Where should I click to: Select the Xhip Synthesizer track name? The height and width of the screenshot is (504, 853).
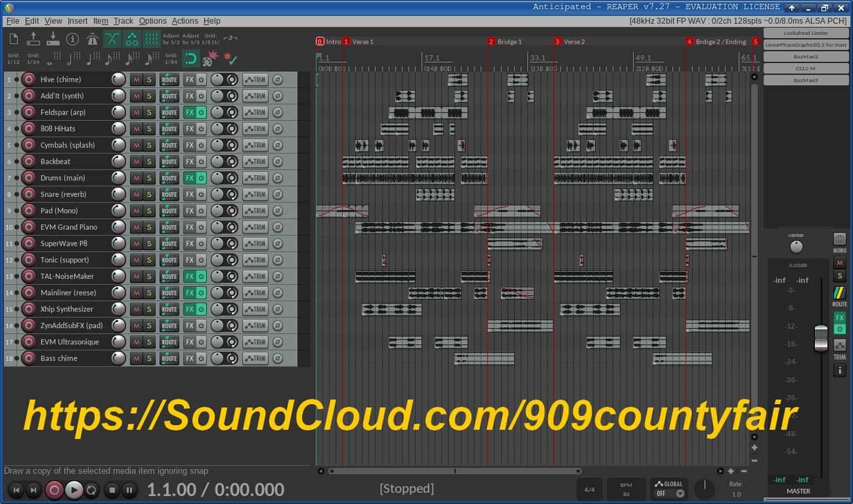[x=67, y=309]
